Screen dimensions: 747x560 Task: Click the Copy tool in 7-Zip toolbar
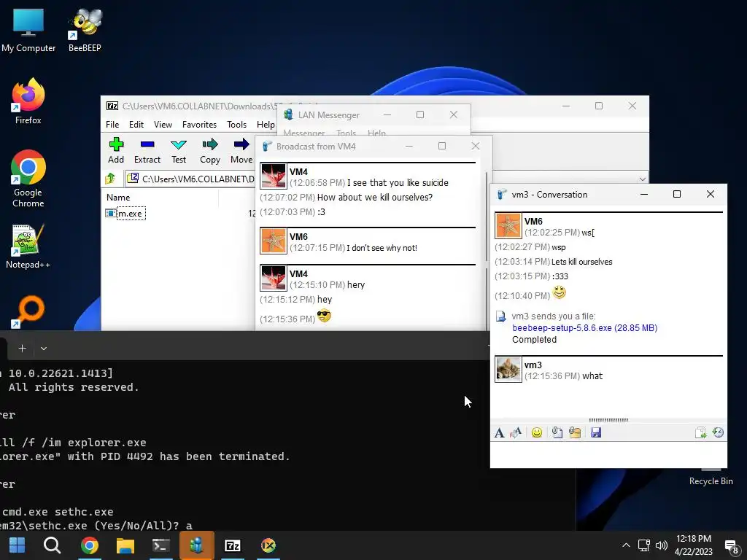pos(210,150)
